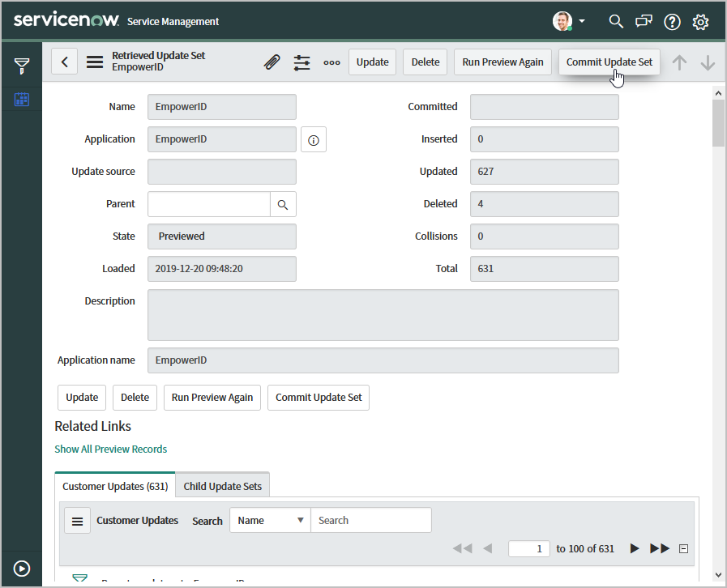Open the personalize form settings icon
This screenshot has width=727, height=588.
point(302,62)
